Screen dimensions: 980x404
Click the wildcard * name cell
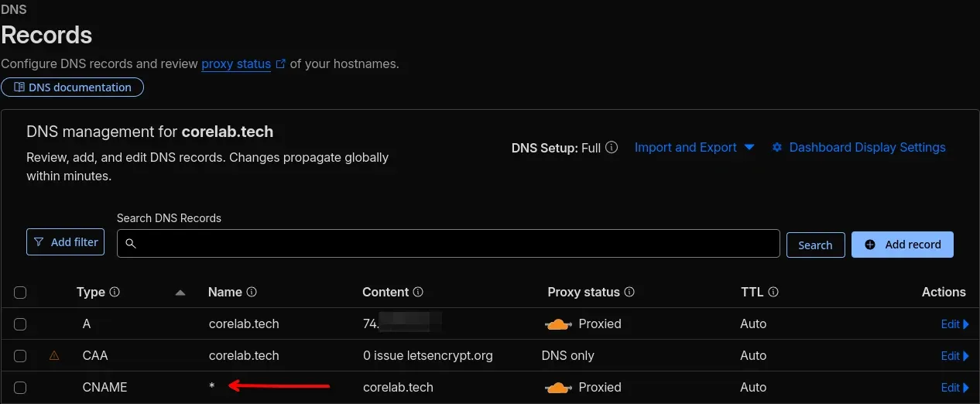211,388
